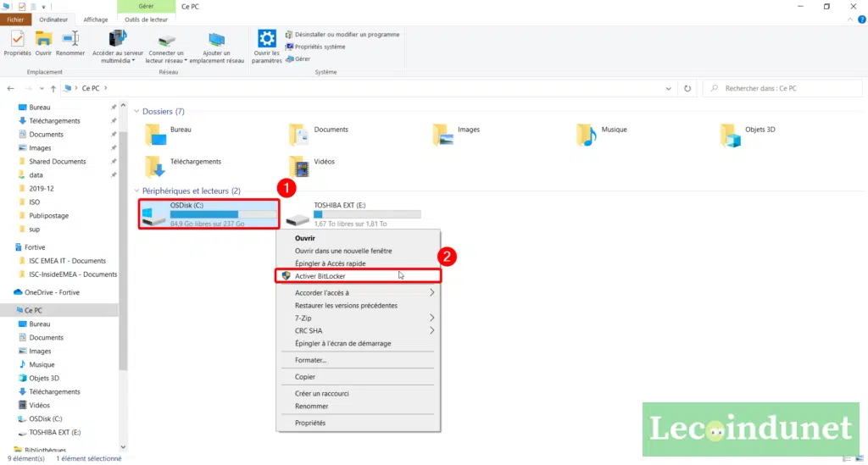Expand the CRC SHA submenu
This screenshot has height=465, width=868.
click(359, 331)
